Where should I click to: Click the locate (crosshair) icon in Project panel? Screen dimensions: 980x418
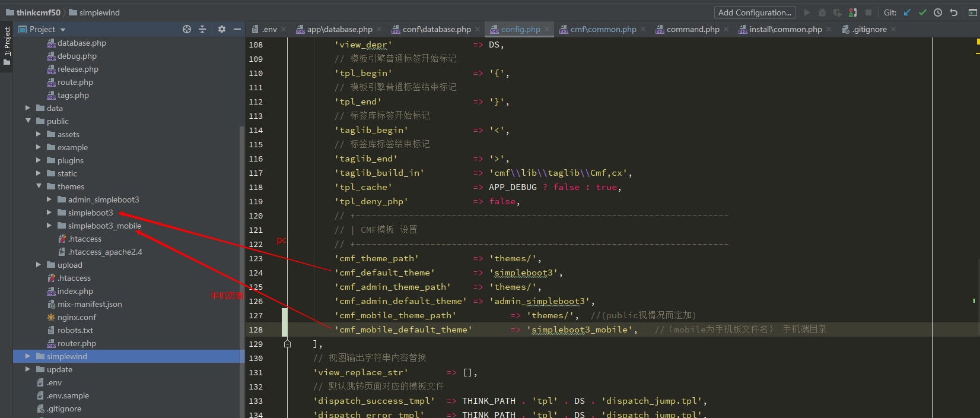(x=187, y=29)
